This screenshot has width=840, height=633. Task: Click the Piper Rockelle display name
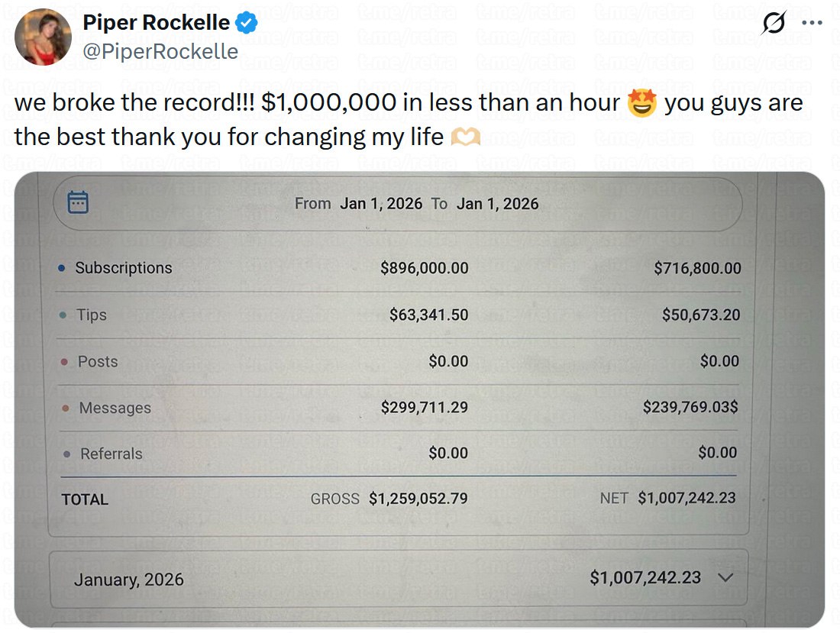[156, 23]
